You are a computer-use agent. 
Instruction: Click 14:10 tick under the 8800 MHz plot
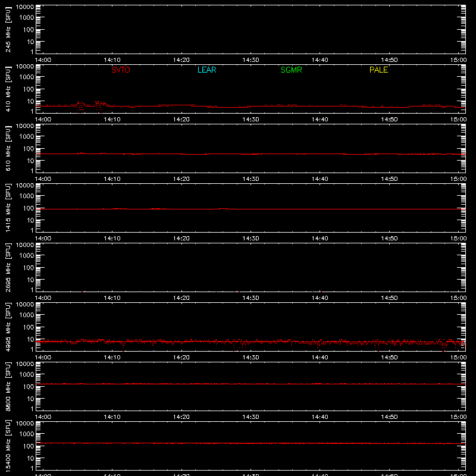112,417
